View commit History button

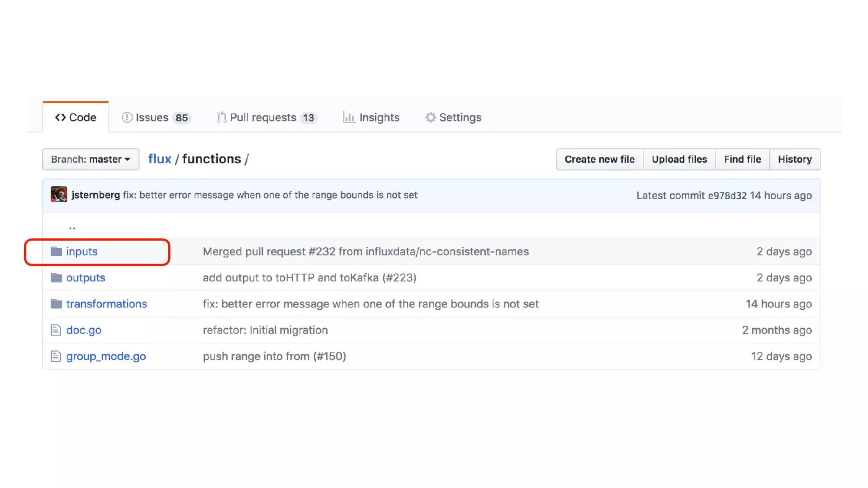click(795, 159)
